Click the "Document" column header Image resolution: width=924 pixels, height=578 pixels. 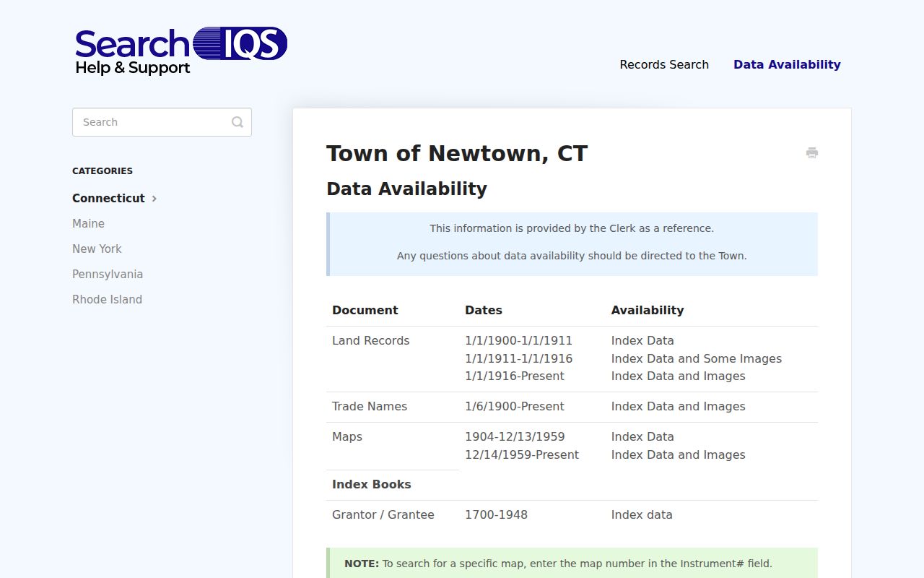(365, 310)
